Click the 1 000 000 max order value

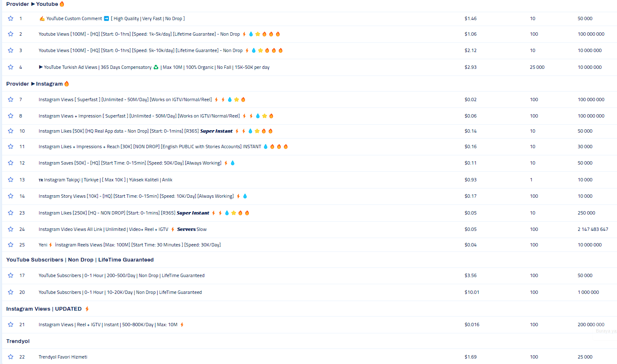point(588,292)
